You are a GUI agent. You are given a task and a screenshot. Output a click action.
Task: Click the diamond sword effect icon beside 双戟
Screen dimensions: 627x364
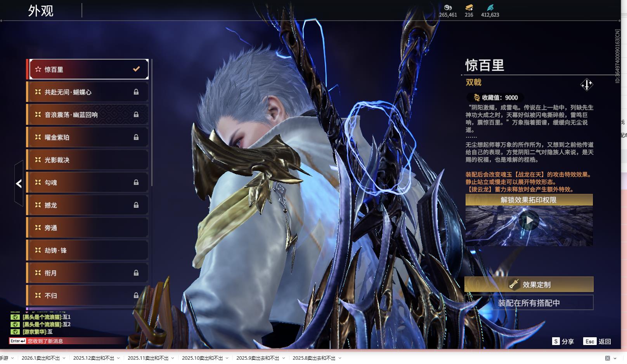point(586,85)
